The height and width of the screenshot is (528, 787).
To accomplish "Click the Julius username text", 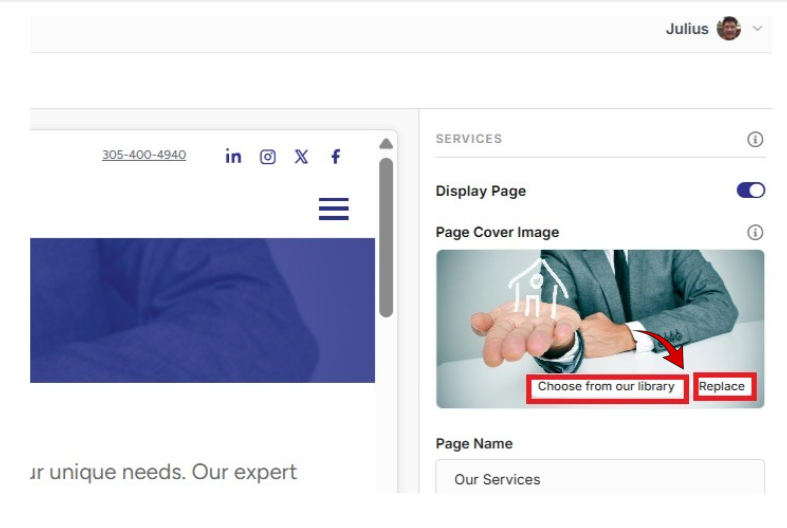I will click(x=687, y=29).
